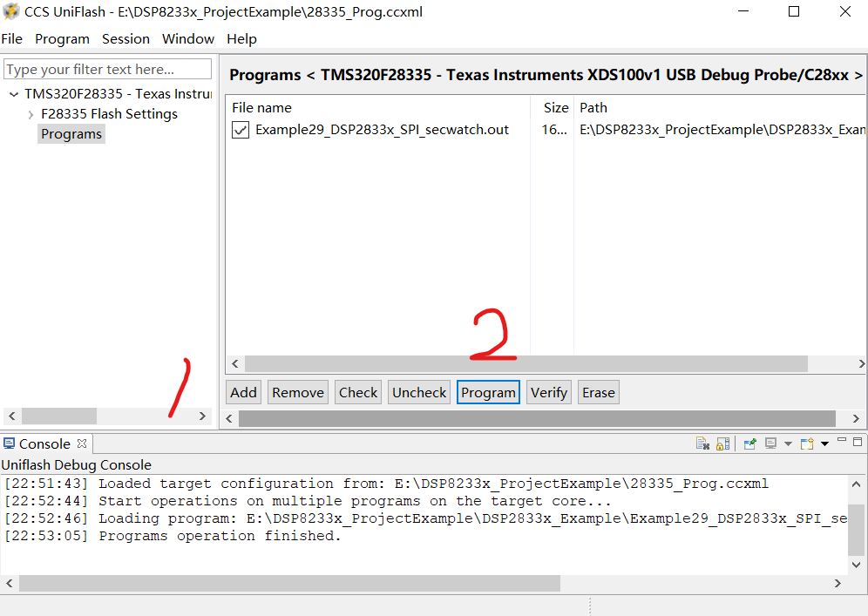The height and width of the screenshot is (616, 868).
Task: Click the Display Selected Console icon
Action: click(770, 443)
